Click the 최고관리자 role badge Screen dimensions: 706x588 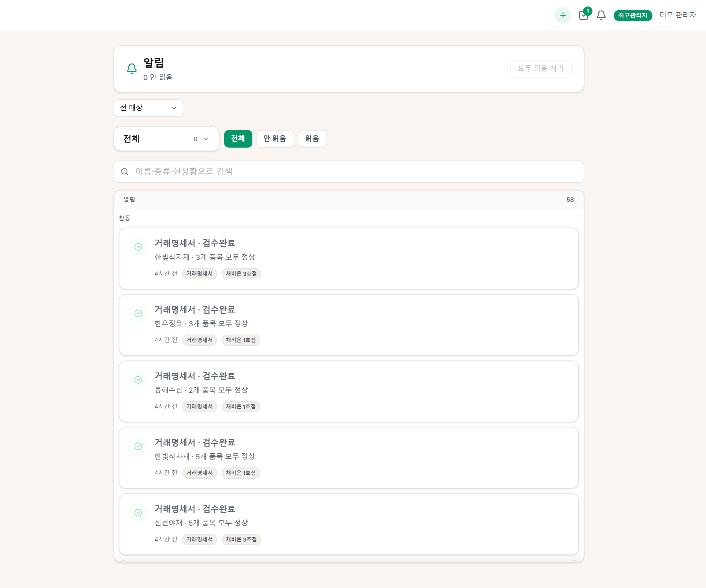pos(633,15)
